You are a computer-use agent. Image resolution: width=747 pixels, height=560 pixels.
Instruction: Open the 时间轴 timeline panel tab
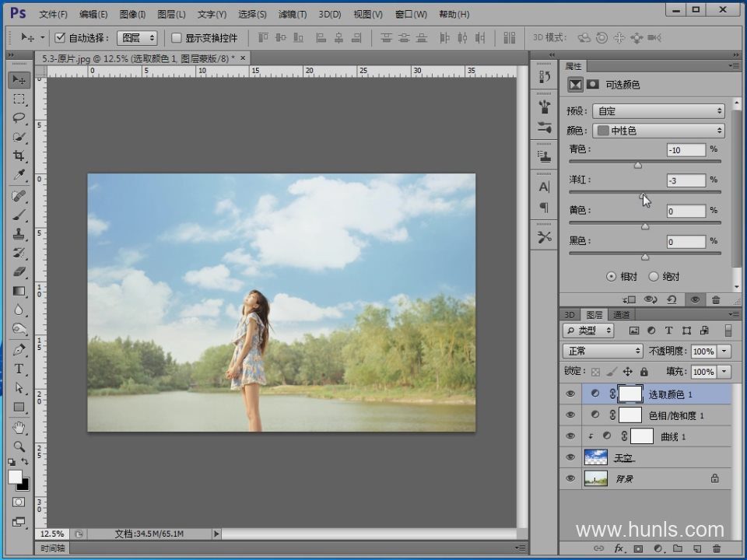(x=52, y=548)
